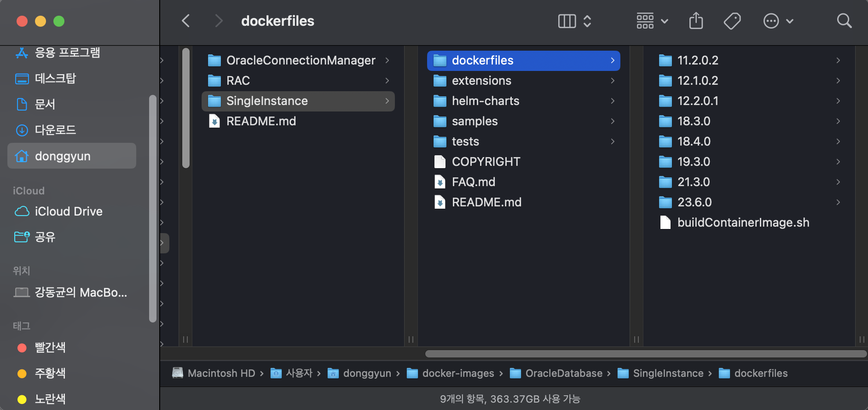Image resolution: width=868 pixels, height=410 pixels.
Task: Open the Share toolbar button
Action: coord(696,21)
